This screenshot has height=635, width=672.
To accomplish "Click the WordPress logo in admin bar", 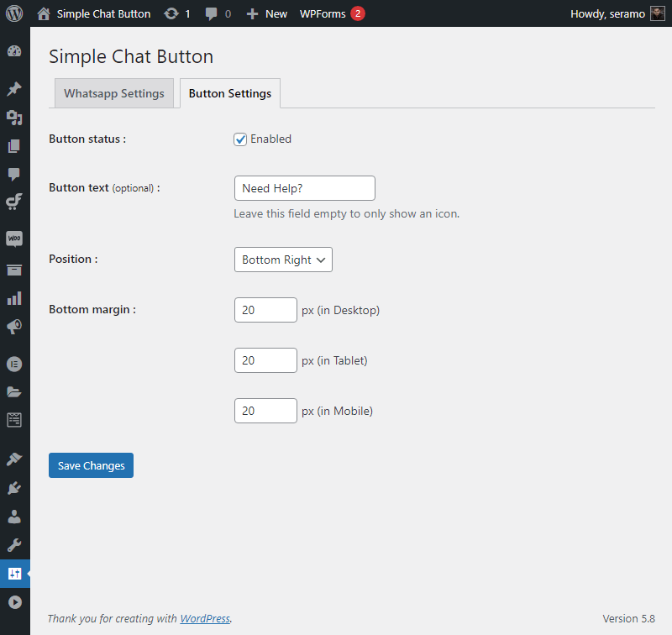I will (x=14, y=13).
